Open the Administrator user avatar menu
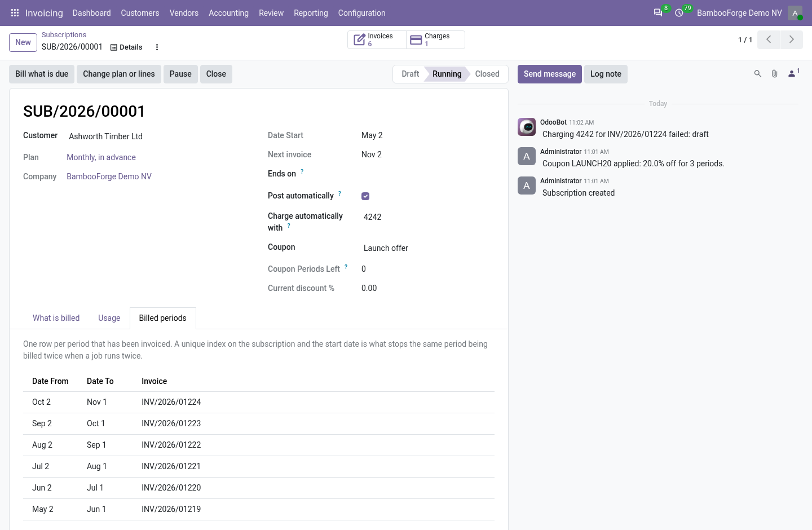This screenshot has width=812, height=530. pos(795,13)
